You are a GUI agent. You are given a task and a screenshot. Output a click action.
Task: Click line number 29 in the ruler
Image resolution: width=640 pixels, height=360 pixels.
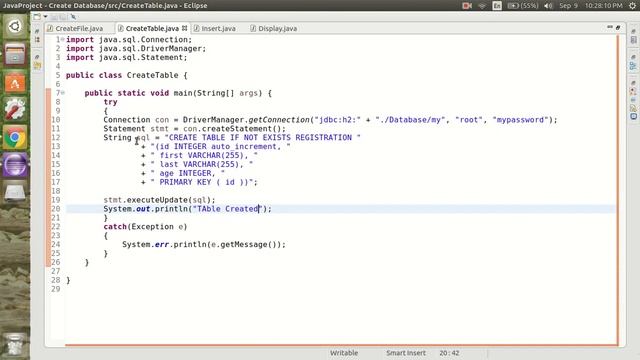(x=56, y=289)
